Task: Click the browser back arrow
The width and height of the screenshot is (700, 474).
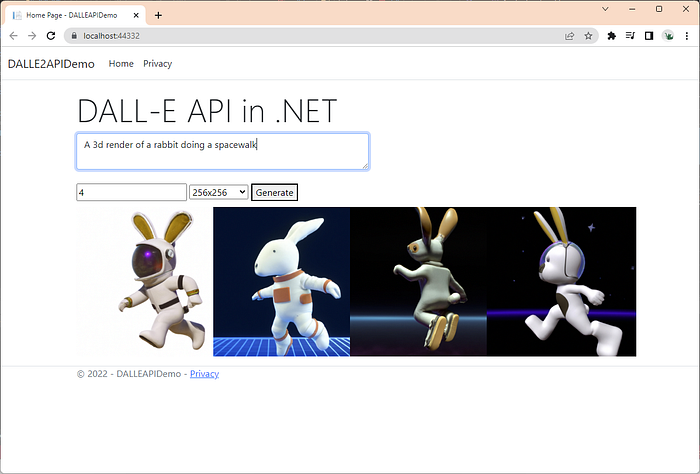Action: (x=13, y=36)
